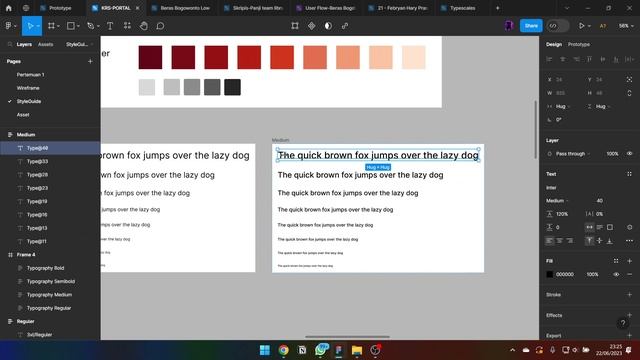Switch to the Assets tab
The width and height of the screenshot is (640, 360).
45,44
